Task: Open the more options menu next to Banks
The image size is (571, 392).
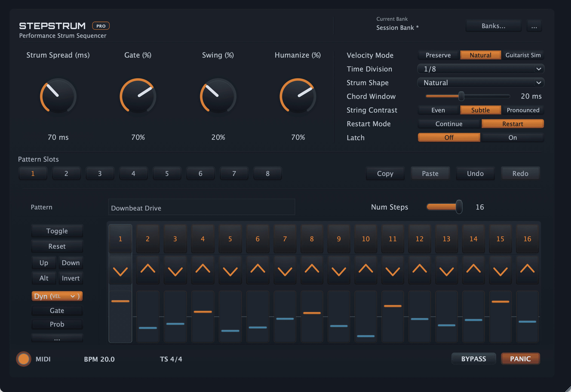Action: point(534,26)
